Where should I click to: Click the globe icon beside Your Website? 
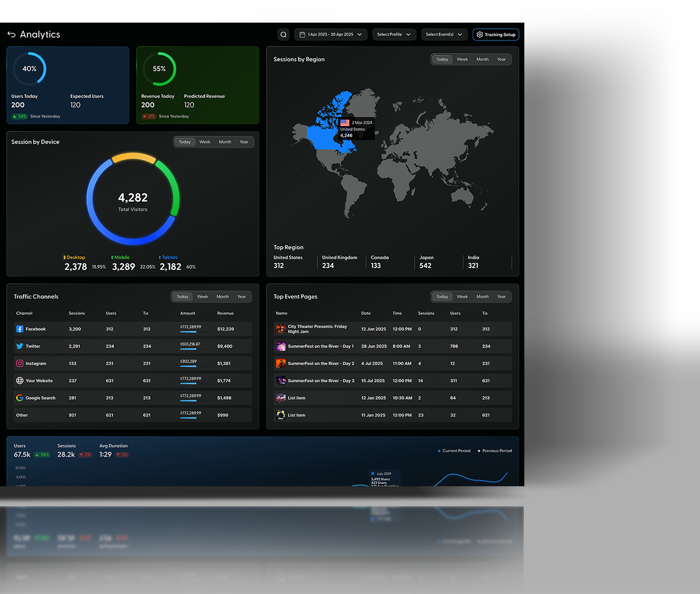(x=19, y=381)
